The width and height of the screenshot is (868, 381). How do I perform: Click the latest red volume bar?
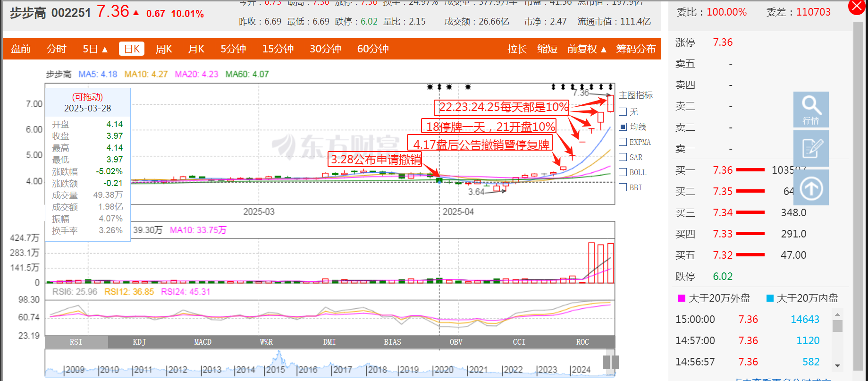(610, 263)
